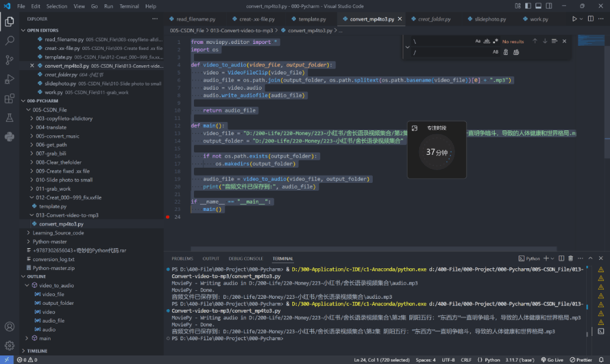
Task: Switch to the Problems panel tab
Action: [x=182, y=259]
